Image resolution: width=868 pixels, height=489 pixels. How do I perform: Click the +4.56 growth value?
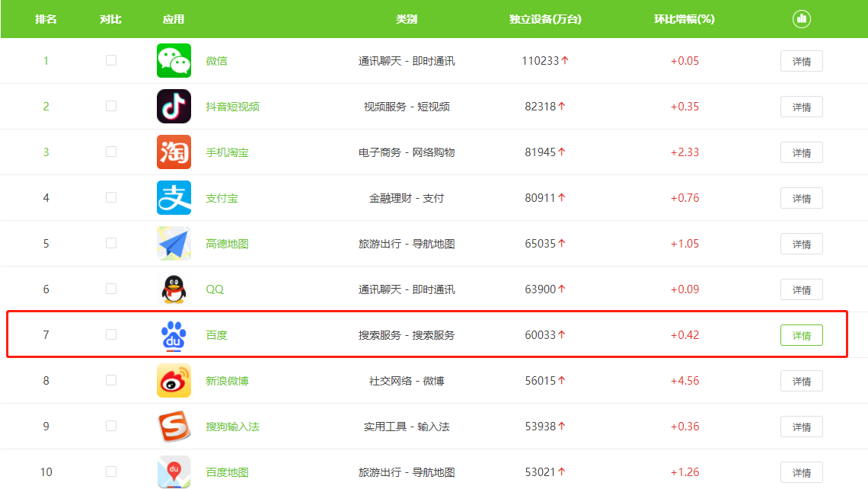(685, 381)
